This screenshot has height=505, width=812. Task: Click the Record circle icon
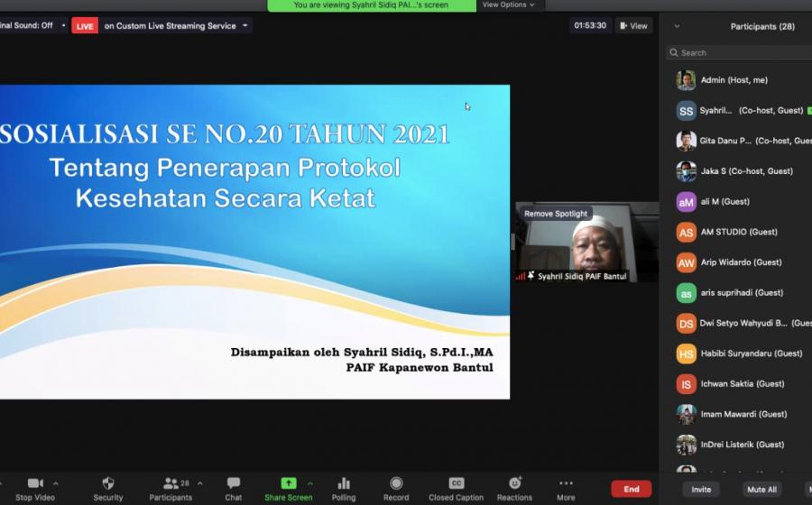[x=396, y=483]
